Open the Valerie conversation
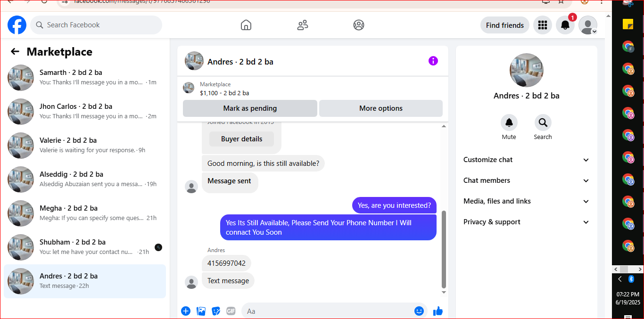Viewport: 644px width, 319px height. point(85,146)
